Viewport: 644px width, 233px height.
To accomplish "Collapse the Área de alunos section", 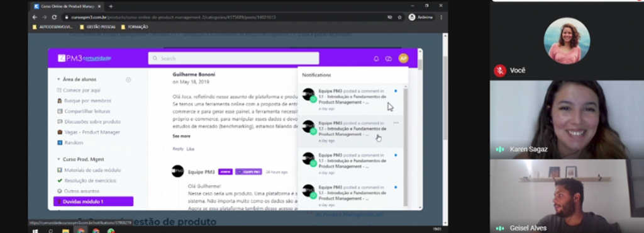I will [58, 79].
